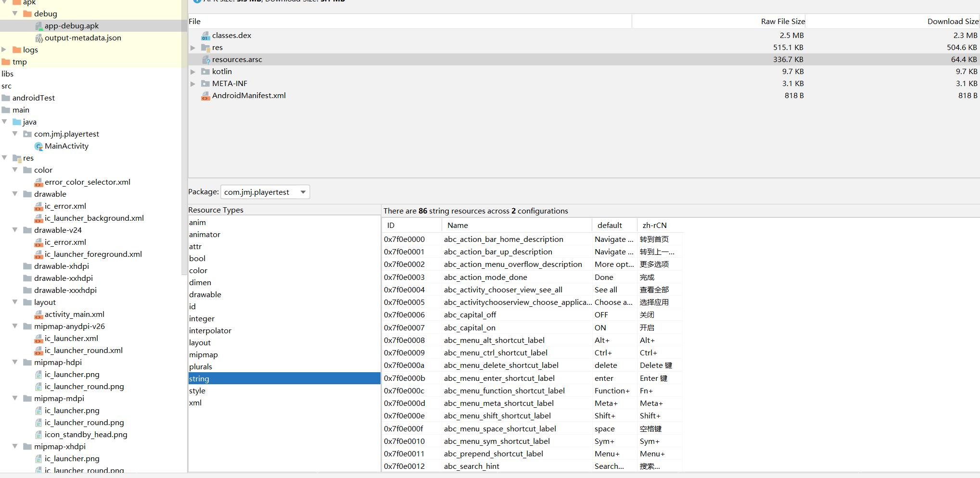Viewport: 980px width, 478px height.
Task: Sort by Raw File Size column
Action: click(x=719, y=22)
